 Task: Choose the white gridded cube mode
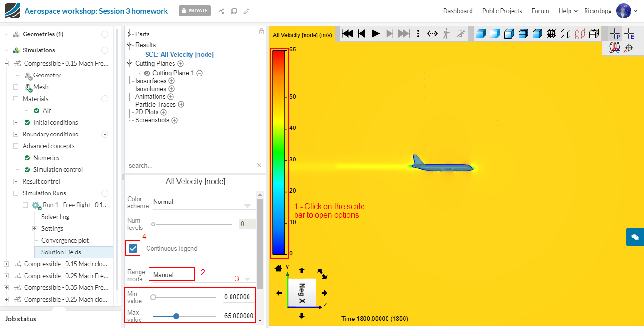(x=594, y=34)
